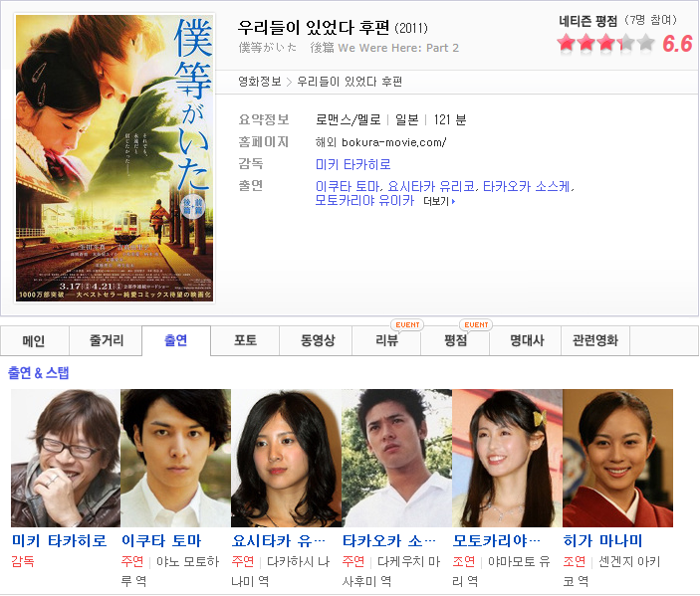Image resolution: width=700 pixels, height=596 pixels.
Task: Click the 메인 tab
Action: (x=34, y=341)
